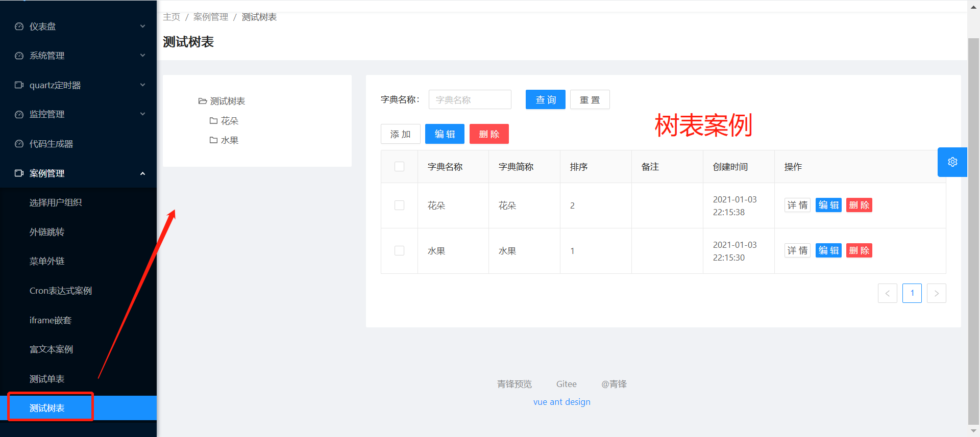Open the vue ant design link
980x437 pixels.
[562, 402]
